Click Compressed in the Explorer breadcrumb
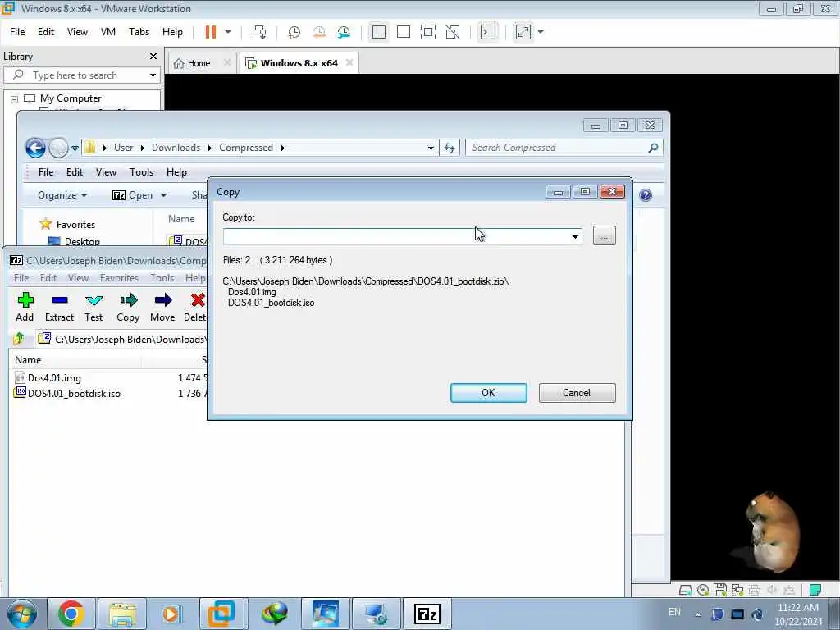840x630 pixels. pyautogui.click(x=246, y=148)
